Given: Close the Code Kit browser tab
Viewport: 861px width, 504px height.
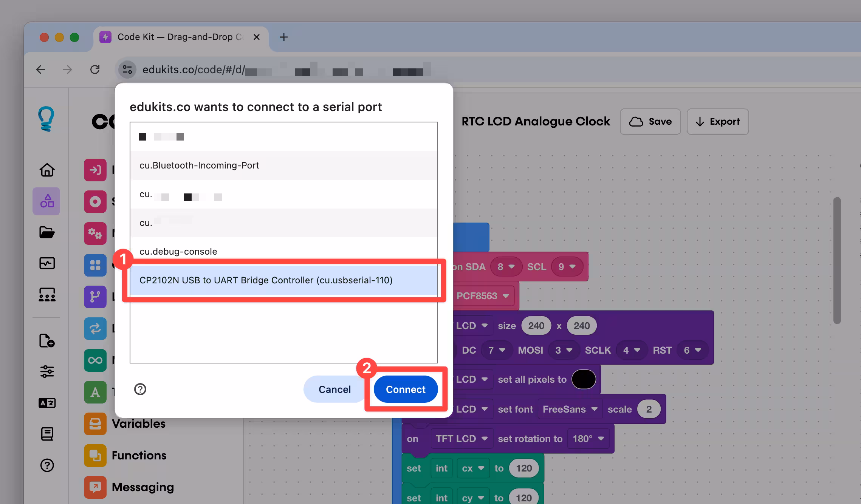Looking at the screenshot, I should tap(256, 37).
